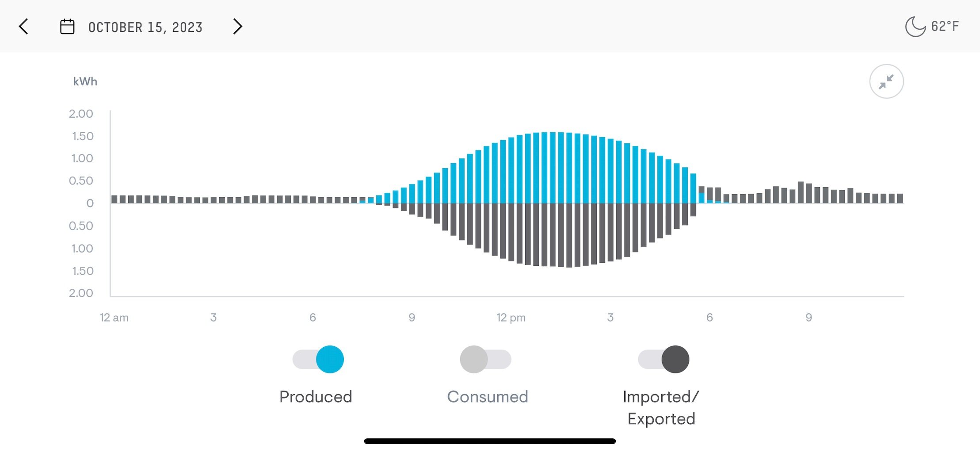Tap the home indicator bar at bottom
980x453 pixels.
490,441
